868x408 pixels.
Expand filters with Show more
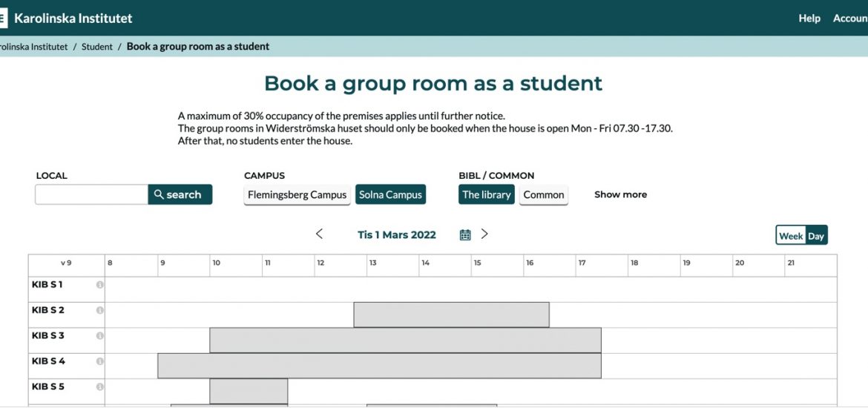(620, 195)
